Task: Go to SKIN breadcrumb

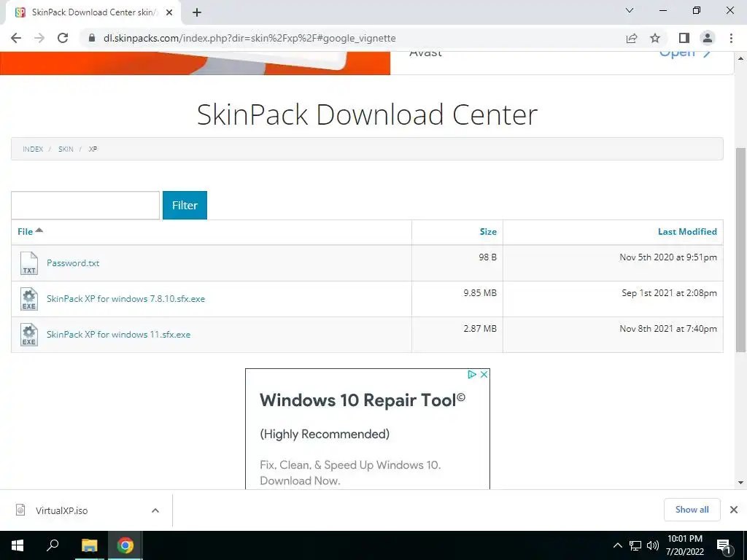Action: 66,149
